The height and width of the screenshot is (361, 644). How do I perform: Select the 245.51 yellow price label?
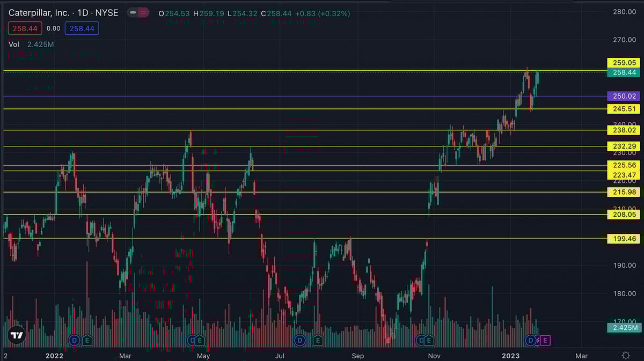[x=623, y=109]
